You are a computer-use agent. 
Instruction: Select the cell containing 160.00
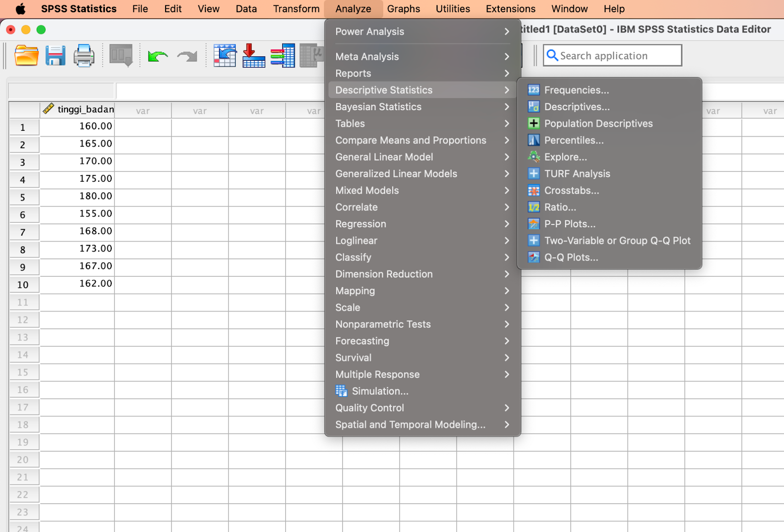(x=77, y=126)
